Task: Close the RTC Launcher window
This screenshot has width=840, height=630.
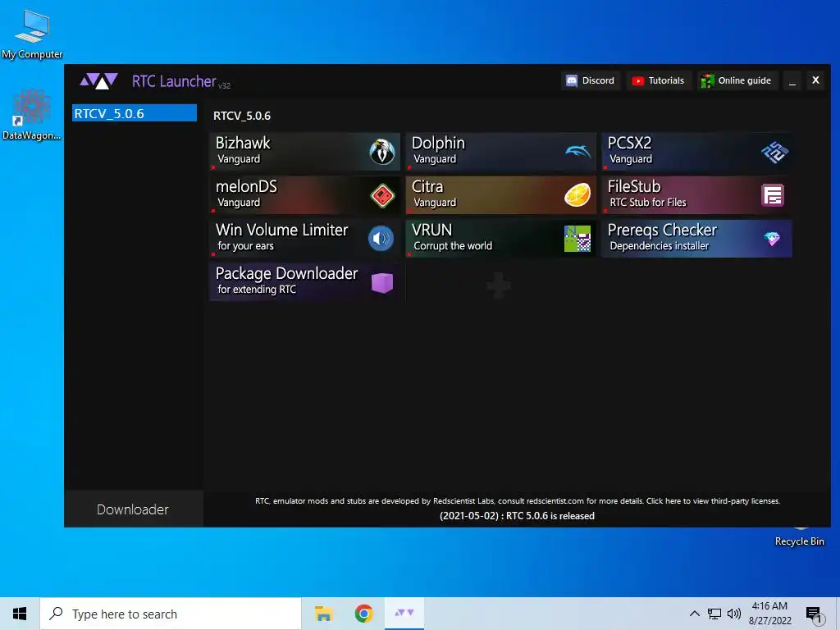Action: coord(815,80)
